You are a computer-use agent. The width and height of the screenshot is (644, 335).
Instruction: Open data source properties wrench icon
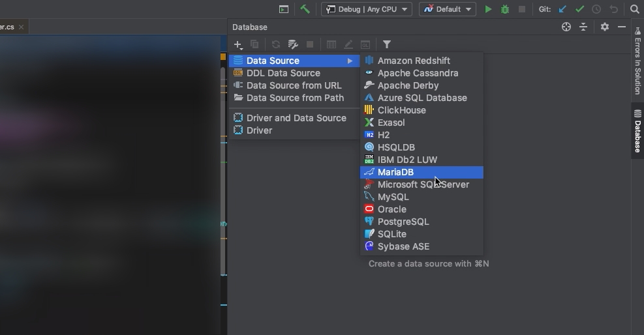293,44
